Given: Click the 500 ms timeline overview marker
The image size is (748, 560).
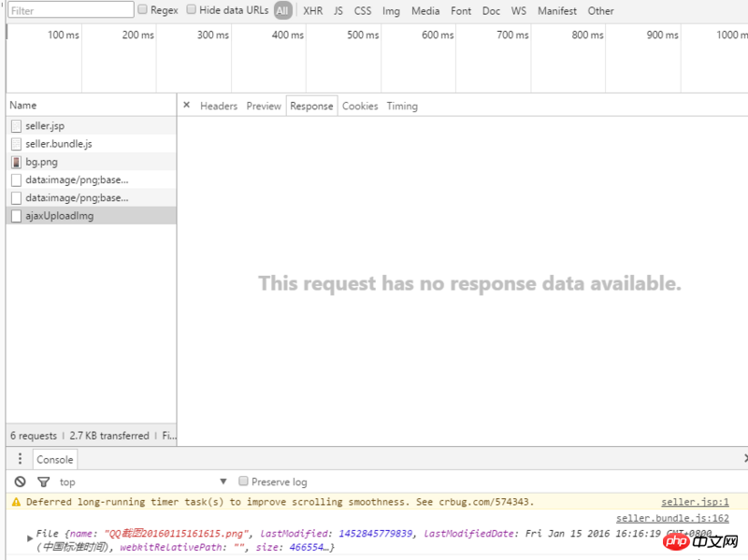Looking at the screenshot, I should tap(363, 35).
